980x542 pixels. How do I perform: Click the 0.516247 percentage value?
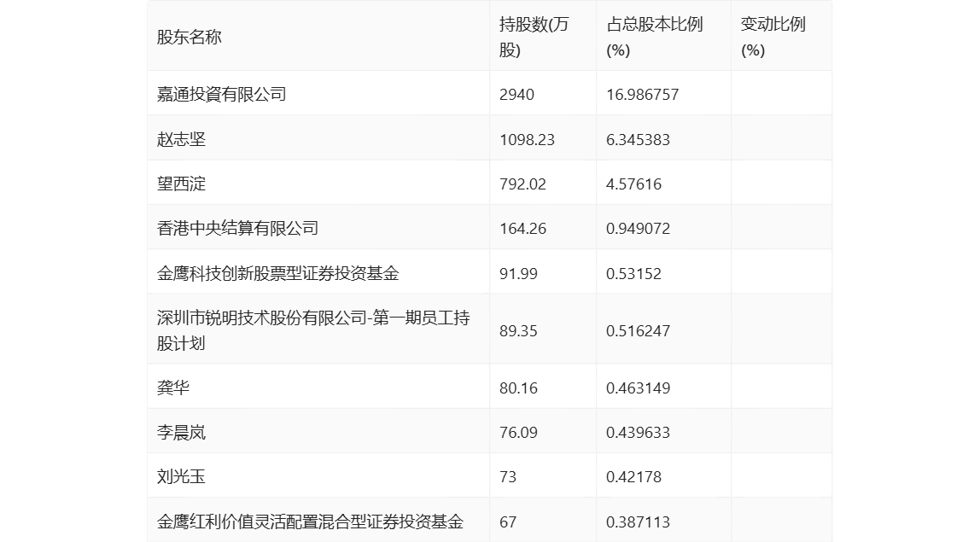click(639, 330)
